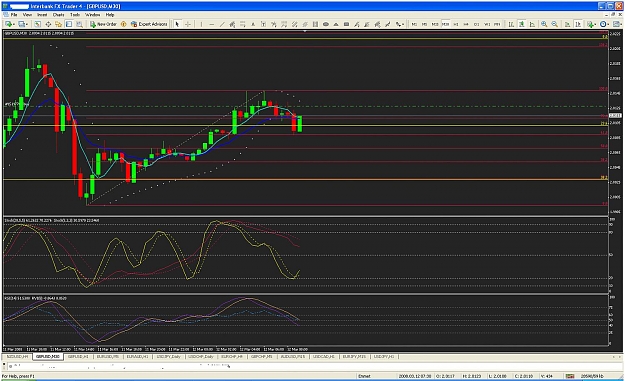Select the GBPUSD,M30 chart tab
The image size is (625, 381).
tap(48, 356)
